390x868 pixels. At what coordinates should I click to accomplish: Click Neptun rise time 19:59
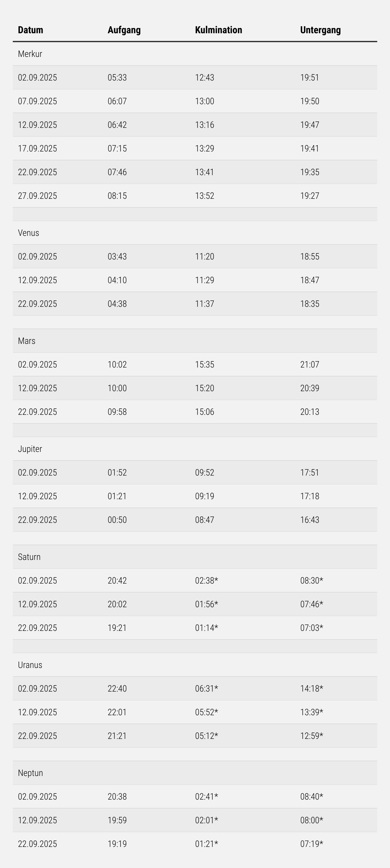pos(117,820)
